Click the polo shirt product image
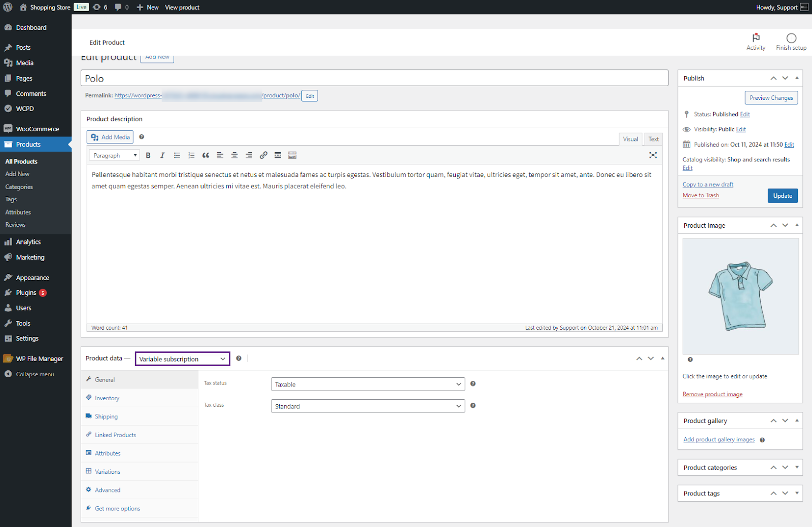Screen dimensions: 812x527 click(740, 296)
